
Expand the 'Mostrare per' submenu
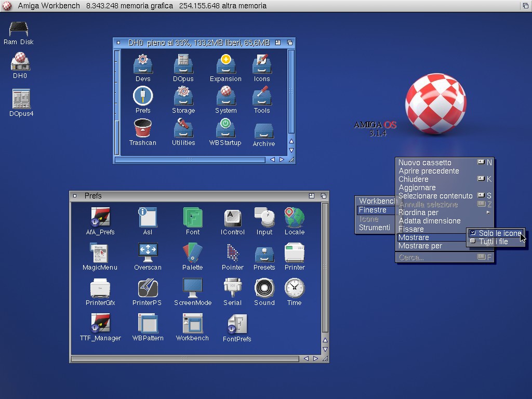click(420, 246)
